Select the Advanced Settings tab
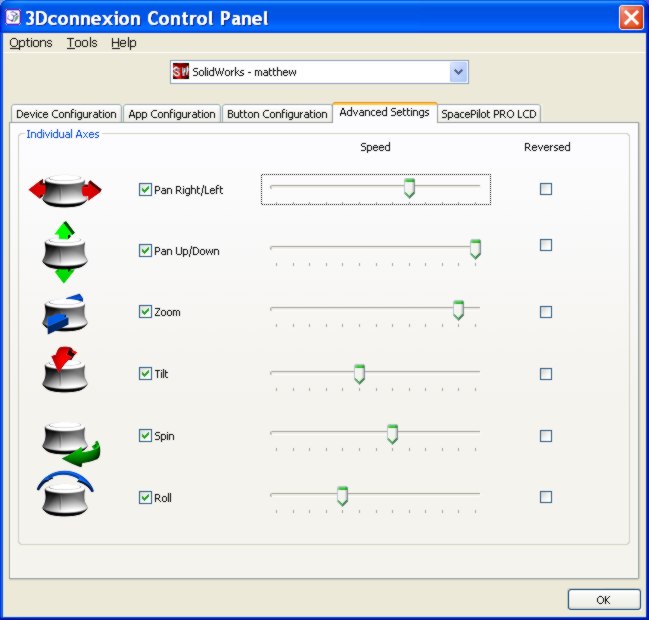This screenshot has width=649, height=620. coord(385,112)
